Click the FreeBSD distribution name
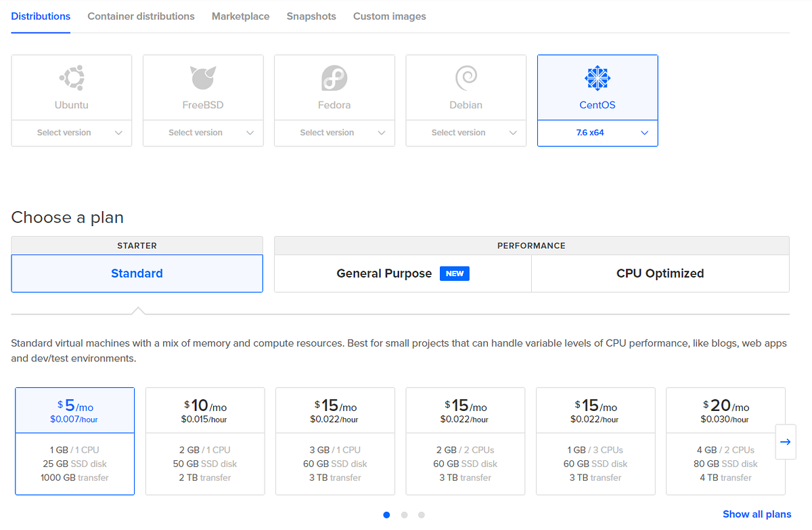This screenshot has height=530, width=812. [x=203, y=105]
